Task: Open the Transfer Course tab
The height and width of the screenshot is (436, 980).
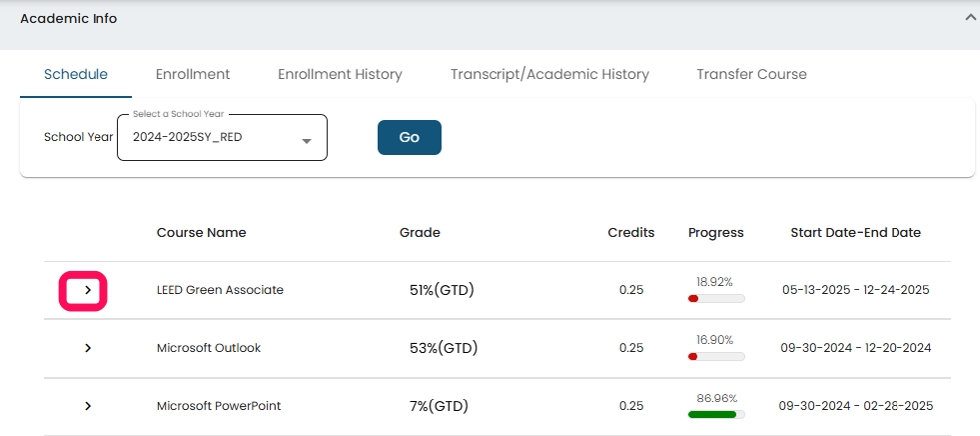Action: (x=751, y=74)
